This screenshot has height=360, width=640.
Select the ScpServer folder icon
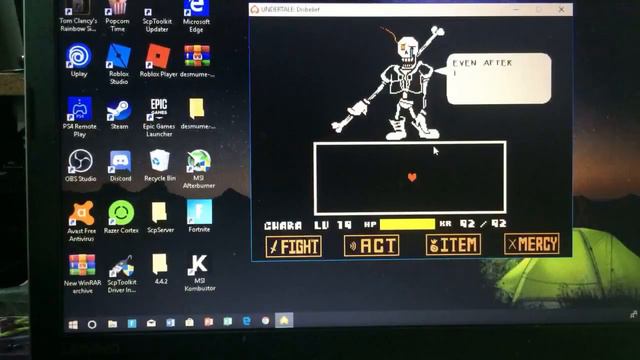160,217
